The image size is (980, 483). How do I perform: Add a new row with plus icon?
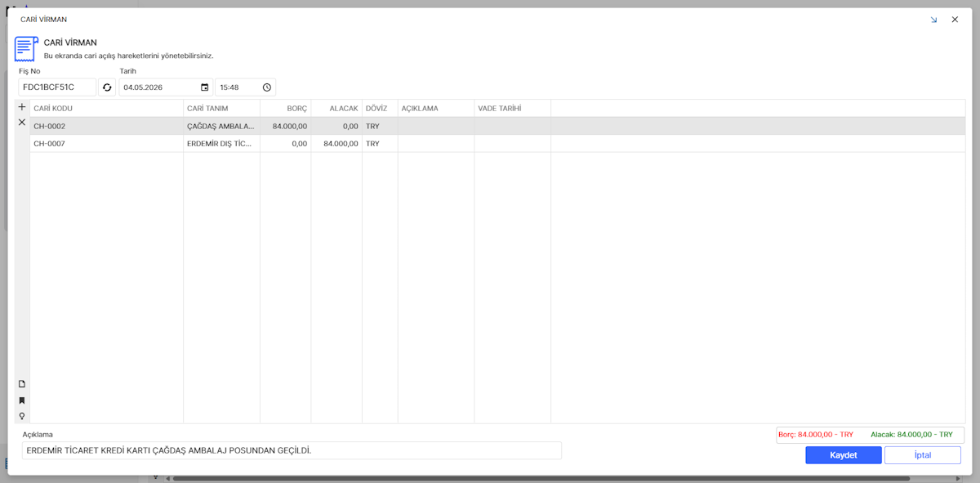pyautogui.click(x=22, y=107)
